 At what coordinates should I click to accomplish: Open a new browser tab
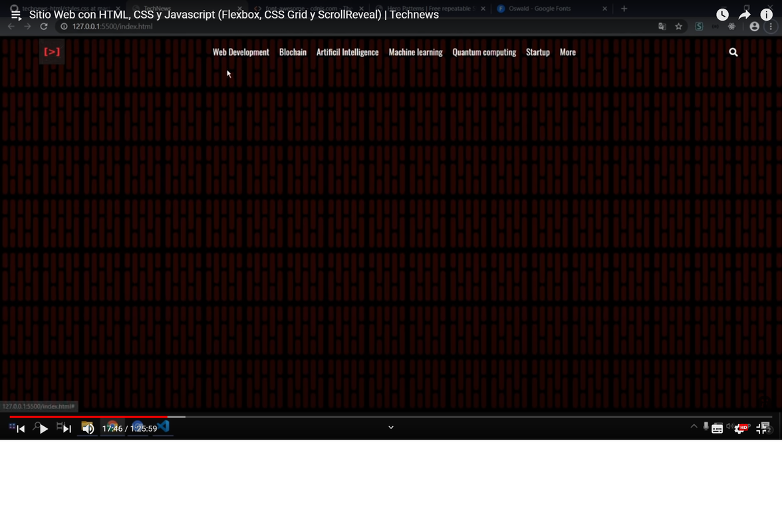tap(624, 9)
